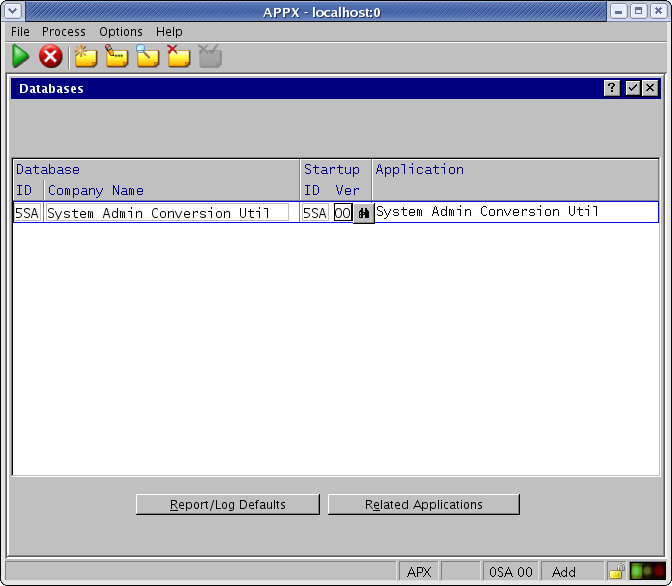
Task: Click the Related Applications button
Action: point(423,505)
